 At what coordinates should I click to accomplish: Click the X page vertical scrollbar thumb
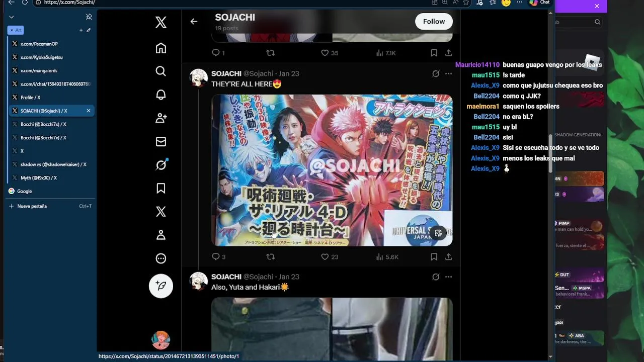coord(550,153)
